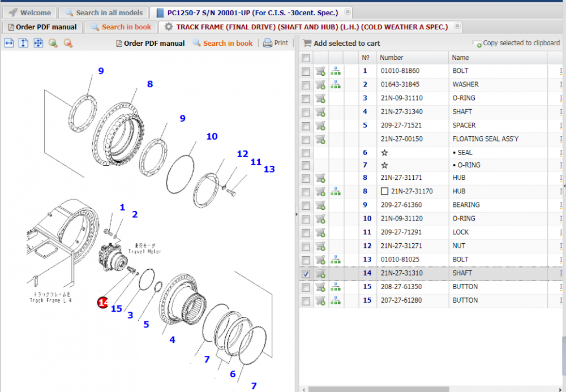Click the fit-to-width diagram icon
The image size is (566, 392).
[x=9, y=43]
